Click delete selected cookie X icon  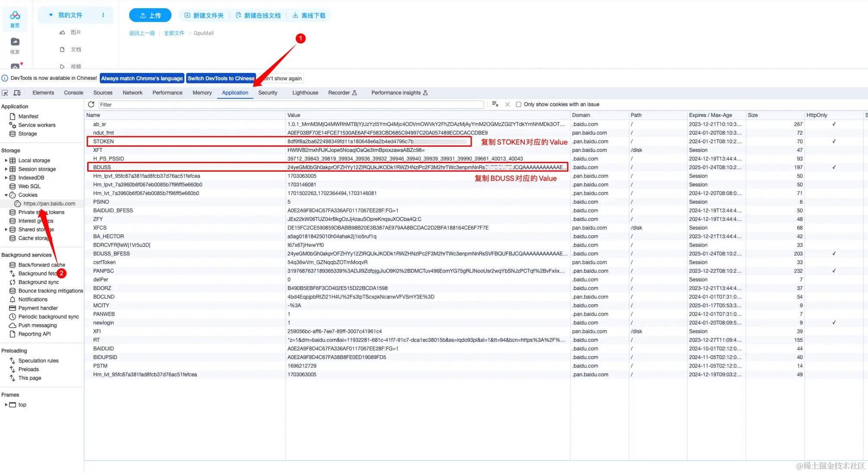(507, 104)
